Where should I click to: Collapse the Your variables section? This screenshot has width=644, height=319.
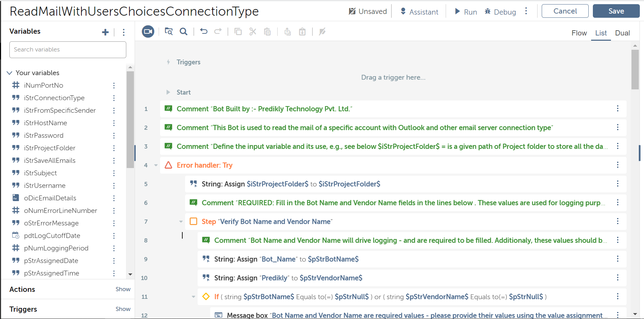point(9,73)
